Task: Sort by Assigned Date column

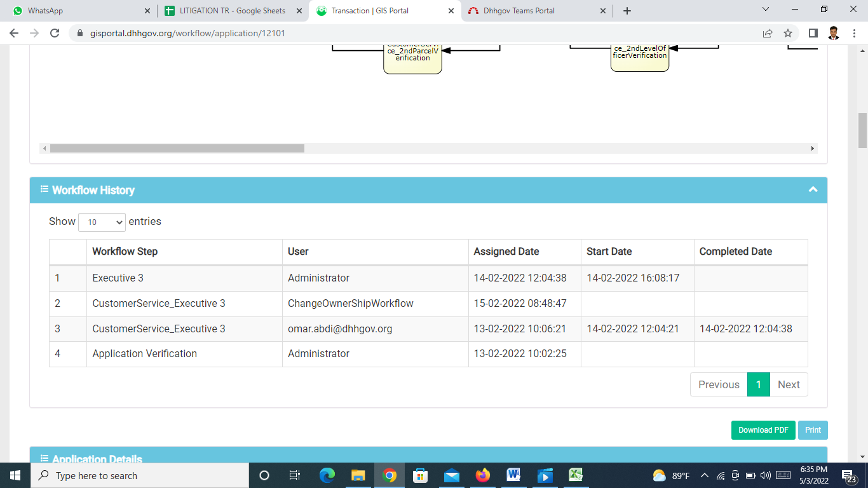Action: [525, 252]
